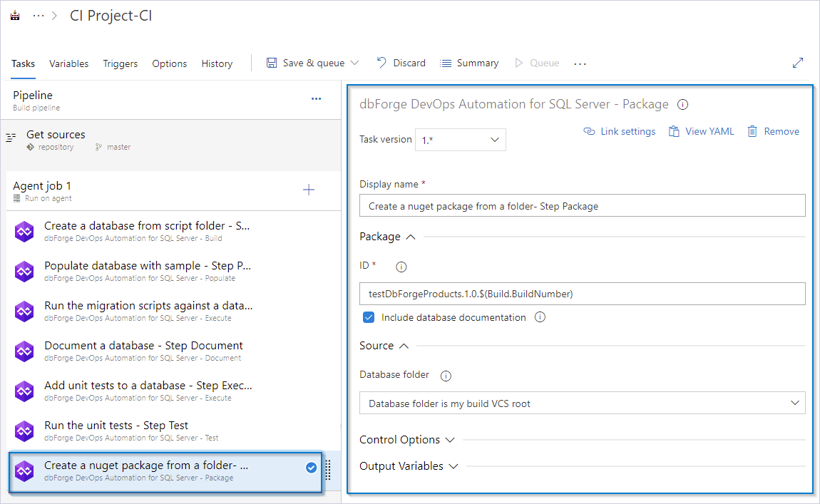This screenshot has width=820, height=504.
Task: Click the dbForge icon for Document a database task
Action: tap(24, 351)
